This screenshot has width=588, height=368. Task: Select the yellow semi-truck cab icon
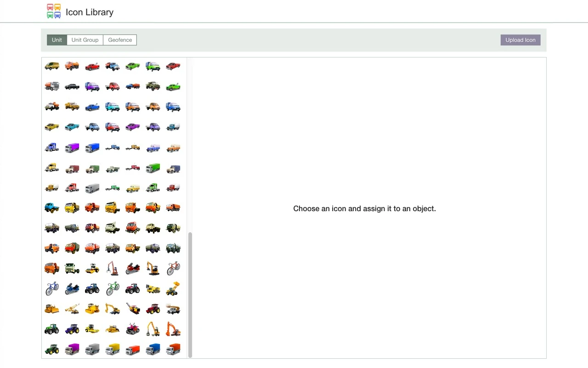[x=52, y=167]
